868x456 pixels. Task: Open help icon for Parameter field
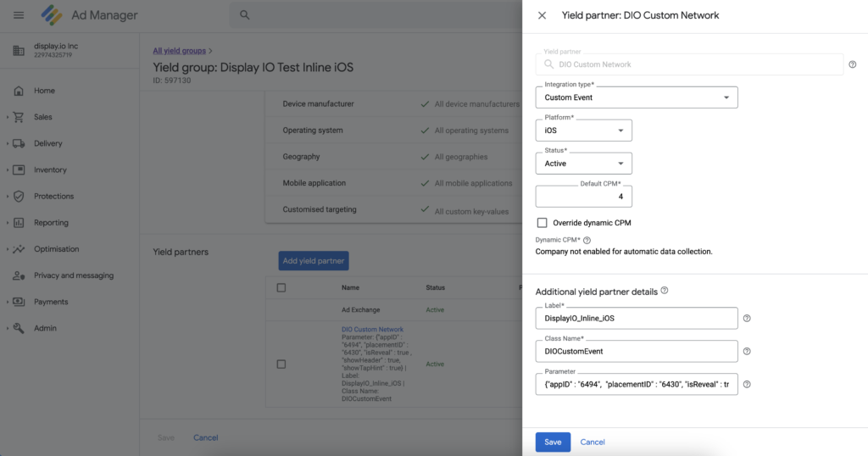tap(747, 384)
